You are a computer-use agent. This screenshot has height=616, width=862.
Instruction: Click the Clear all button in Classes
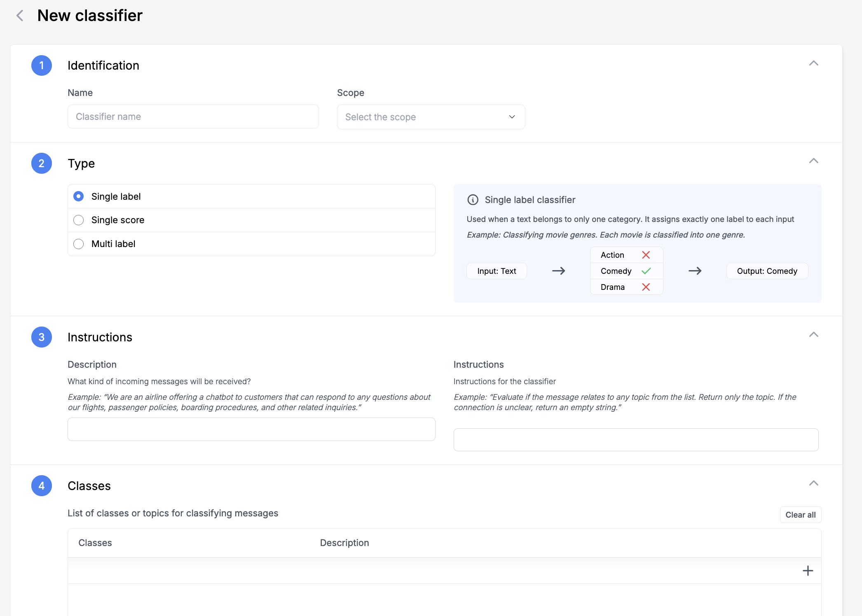coord(800,515)
